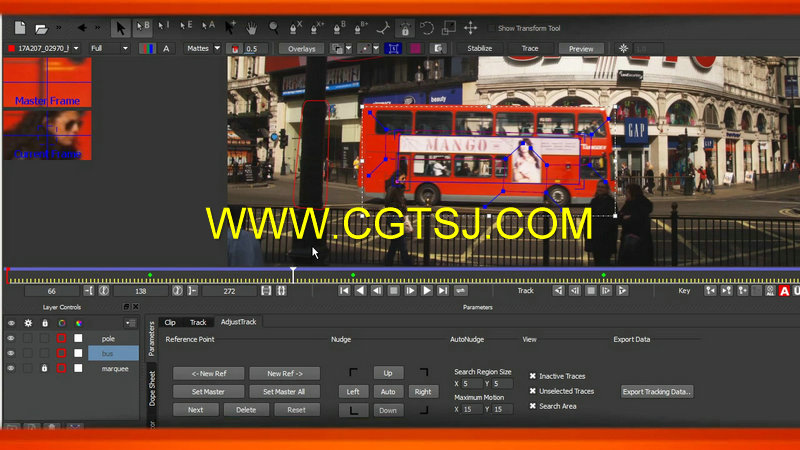The width and height of the screenshot is (800, 450).
Task: Click the magenta color button in view toolbar
Action: (x=415, y=48)
